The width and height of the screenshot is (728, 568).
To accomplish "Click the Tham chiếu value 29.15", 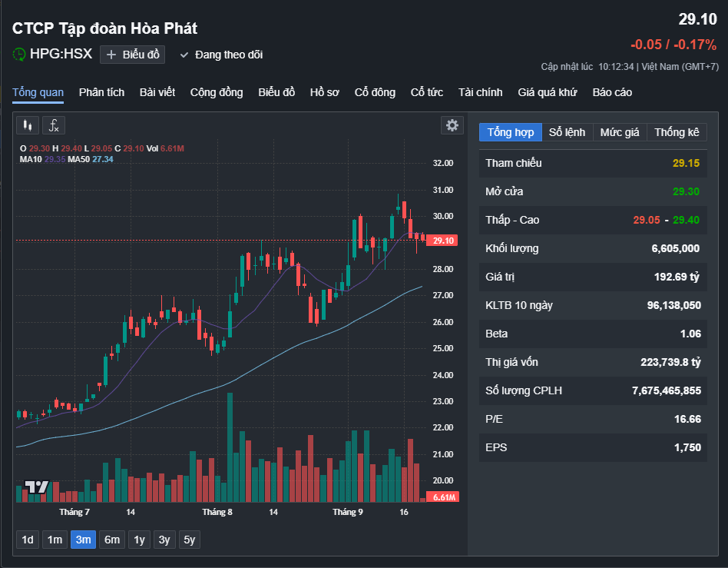I will click(687, 163).
